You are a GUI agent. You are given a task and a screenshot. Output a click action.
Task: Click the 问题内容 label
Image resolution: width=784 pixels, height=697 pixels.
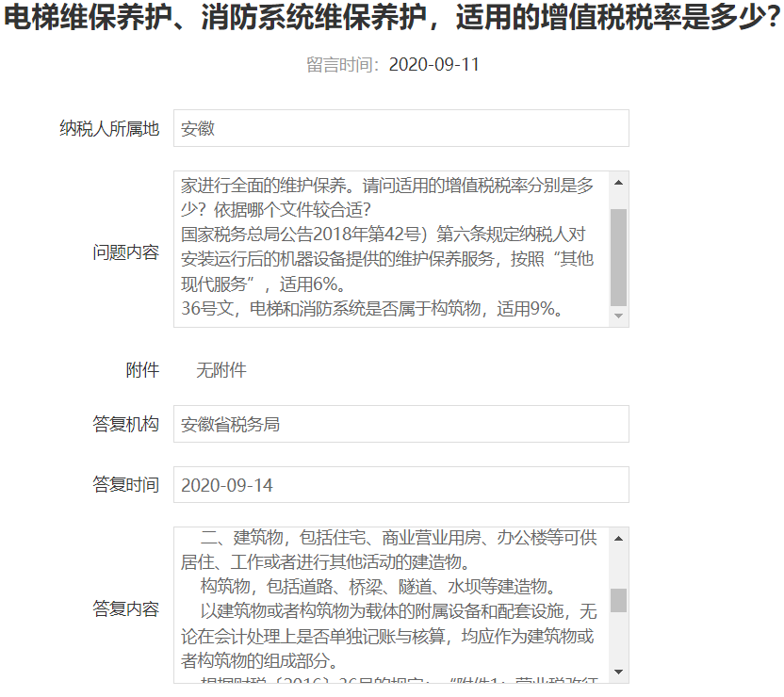(125, 252)
